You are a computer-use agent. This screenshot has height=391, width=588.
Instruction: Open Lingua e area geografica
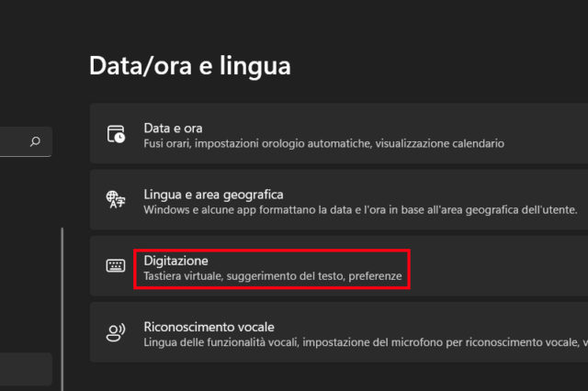click(x=213, y=195)
